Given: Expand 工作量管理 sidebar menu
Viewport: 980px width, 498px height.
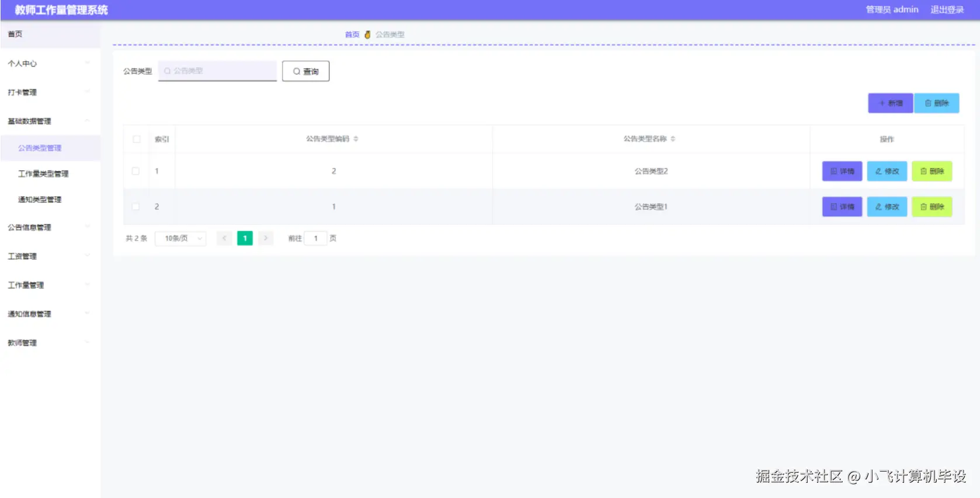Looking at the screenshot, I should click(50, 285).
